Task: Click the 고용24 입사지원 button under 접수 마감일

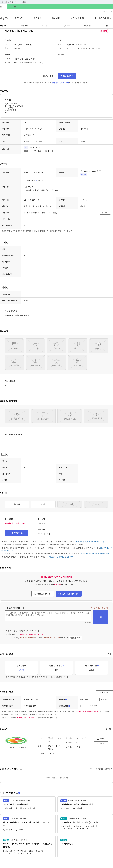Action: (x=16, y=533)
